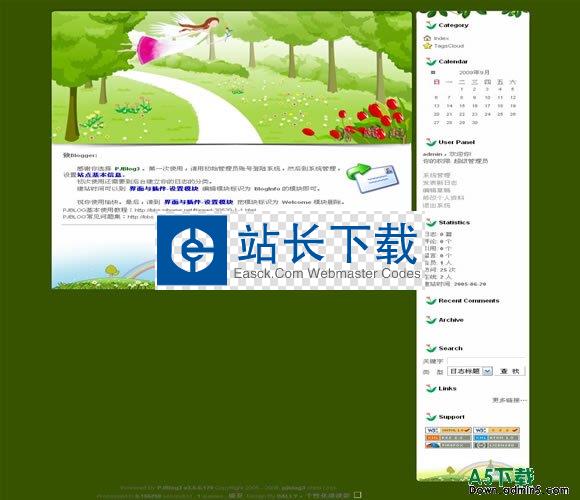The height and width of the screenshot is (500, 580).
Task: Click the blog header forest banner image
Action: 232,77
